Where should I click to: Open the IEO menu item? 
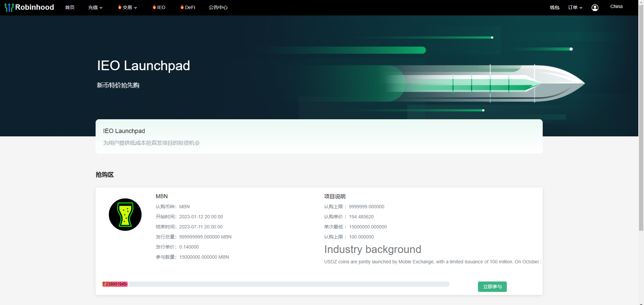[161, 7]
